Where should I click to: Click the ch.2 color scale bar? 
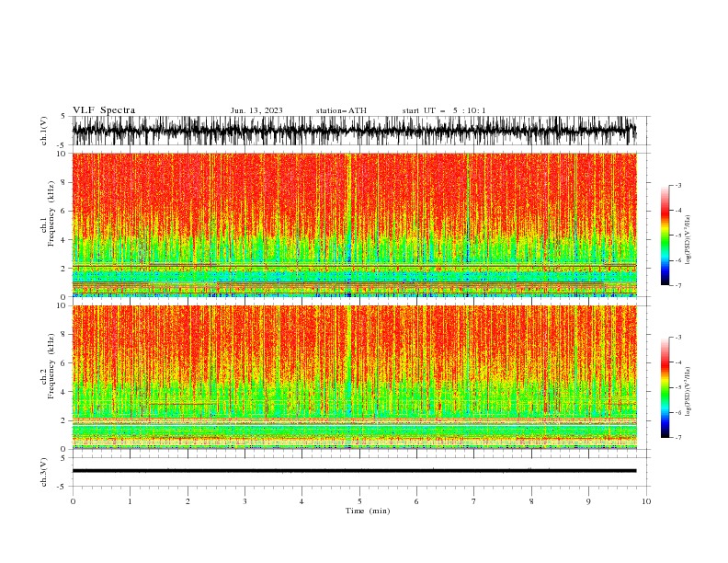pyautogui.click(x=665, y=387)
